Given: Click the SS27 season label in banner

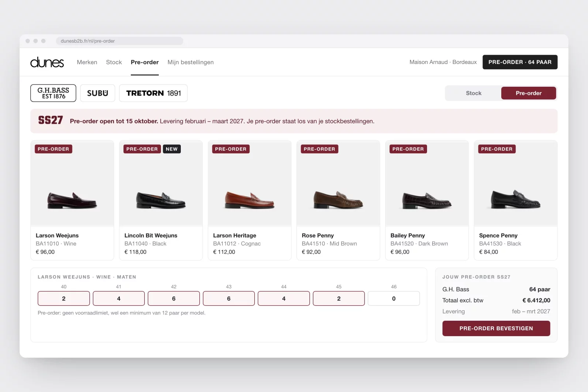Looking at the screenshot, I should pos(50,121).
